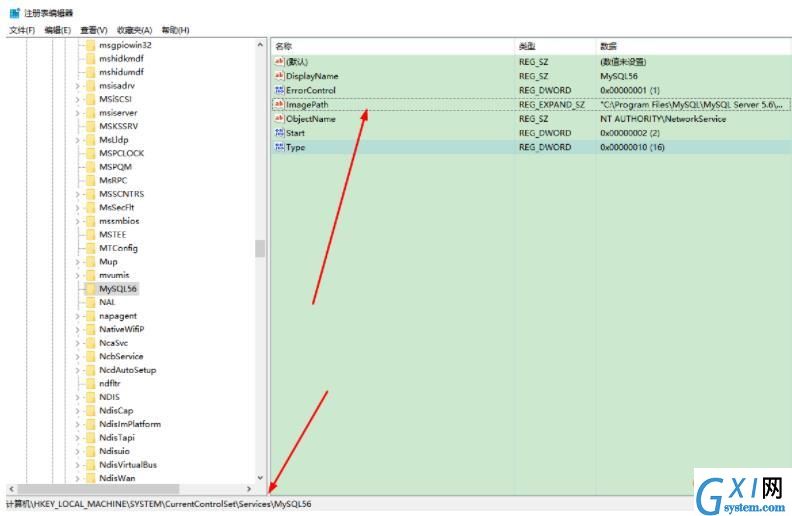Open the 帮助(H) menu
The image size is (792, 516).
click(175, 30)
